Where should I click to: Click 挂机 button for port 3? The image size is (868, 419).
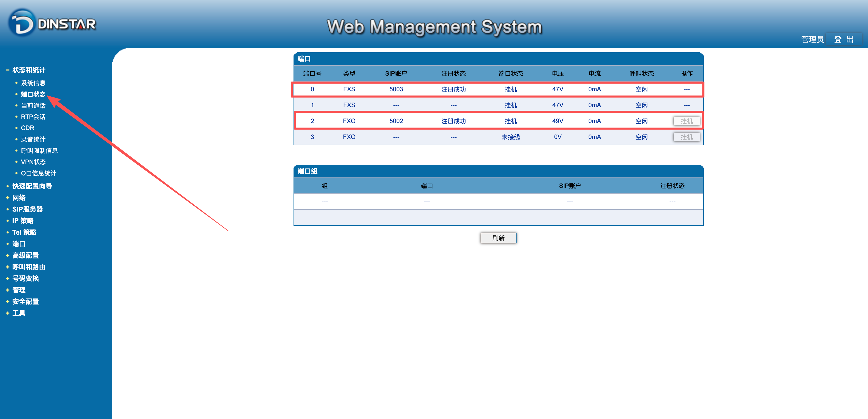tap(687, 137)
